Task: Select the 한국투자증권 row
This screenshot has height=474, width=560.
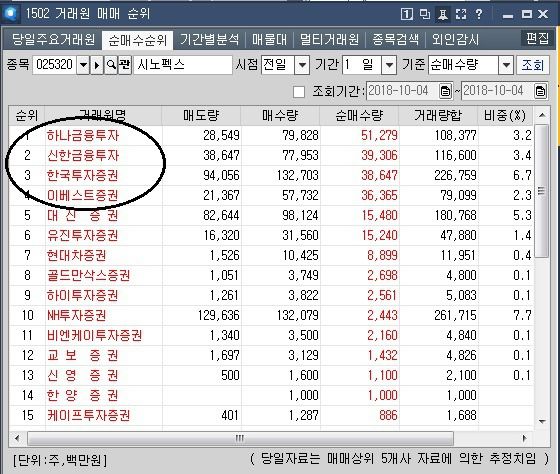Action: [x=271, y=175]
